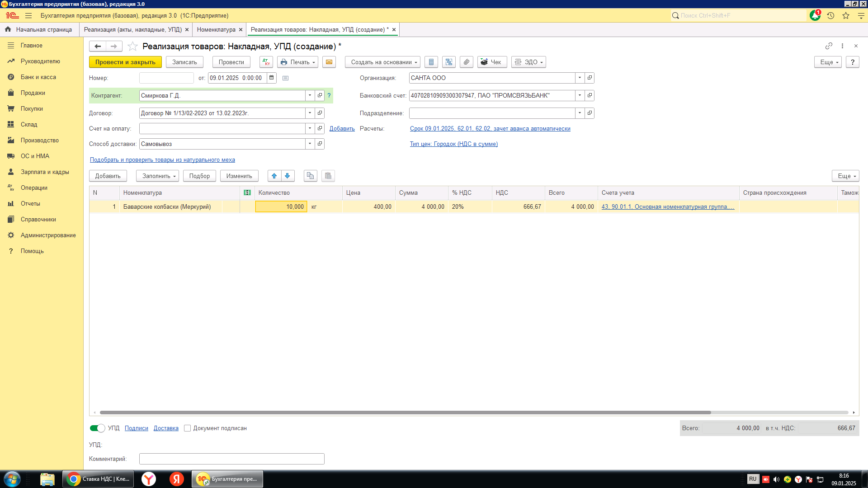Check the Документ подписан checkbox
Screen dimensions: 868x488
pos(187,428)
